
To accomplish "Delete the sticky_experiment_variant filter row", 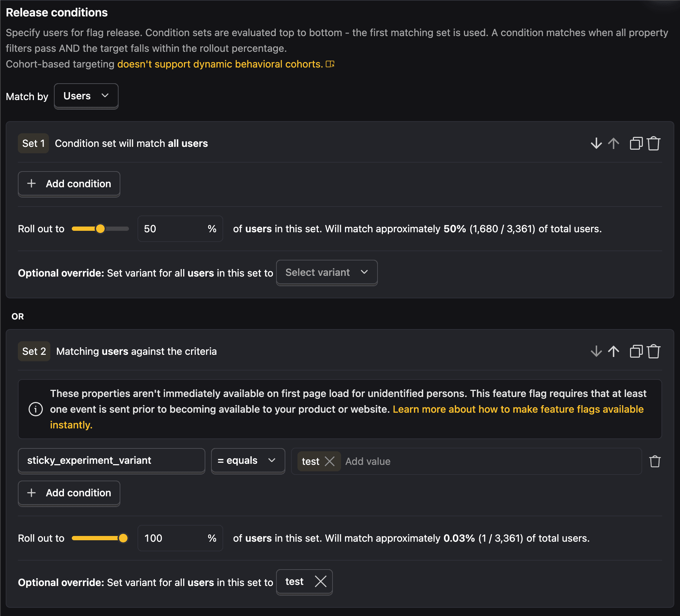I will [x=655, y=461].
